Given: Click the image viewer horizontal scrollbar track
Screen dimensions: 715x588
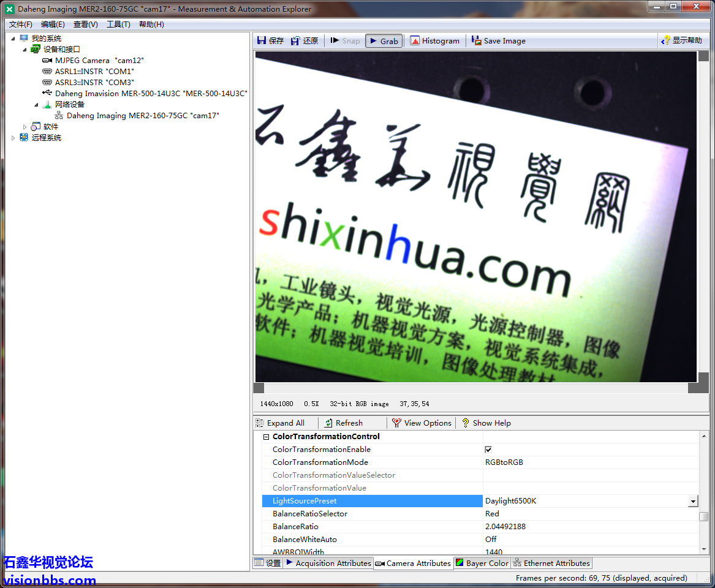Looking at the screenshot, I should coord(475,388).
